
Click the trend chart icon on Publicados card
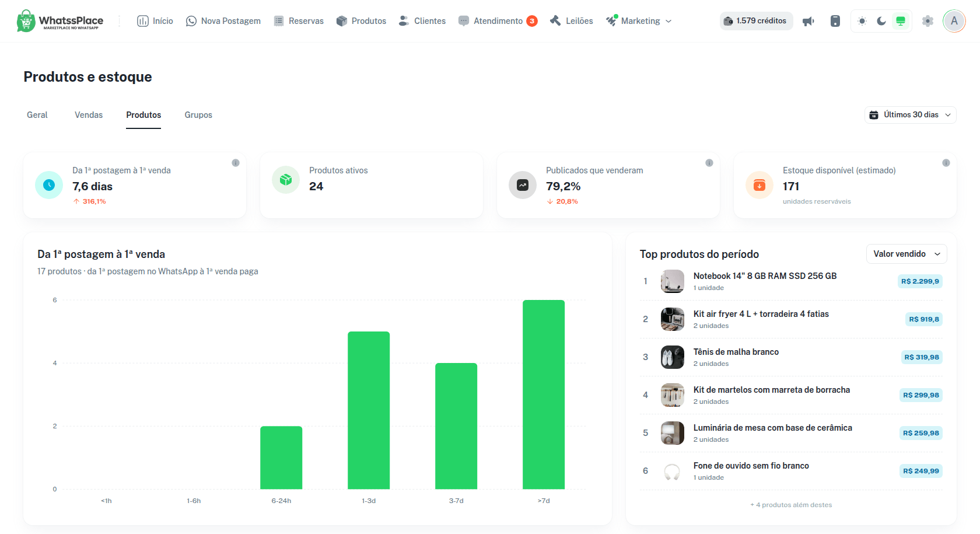(x=523, y=185)
